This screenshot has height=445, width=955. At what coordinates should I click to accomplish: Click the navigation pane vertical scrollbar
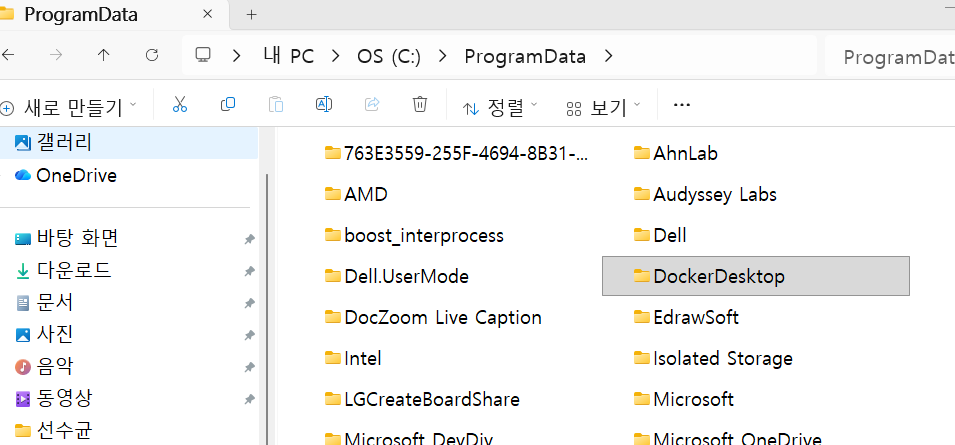[x=266, y=309]
